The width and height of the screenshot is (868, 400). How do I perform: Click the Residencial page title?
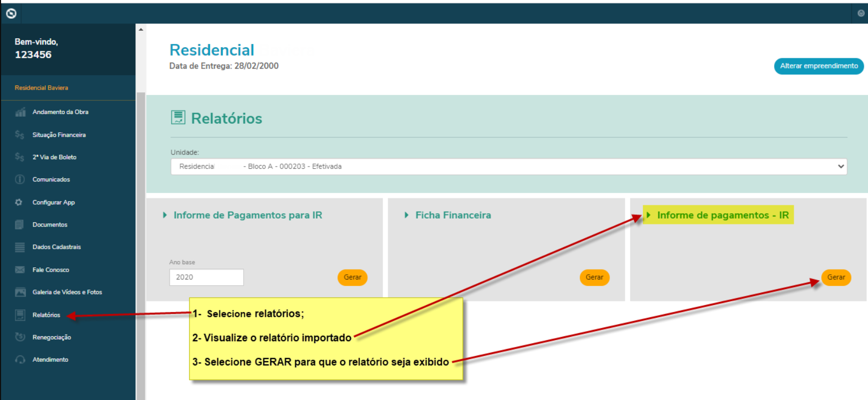coord(212,50)
